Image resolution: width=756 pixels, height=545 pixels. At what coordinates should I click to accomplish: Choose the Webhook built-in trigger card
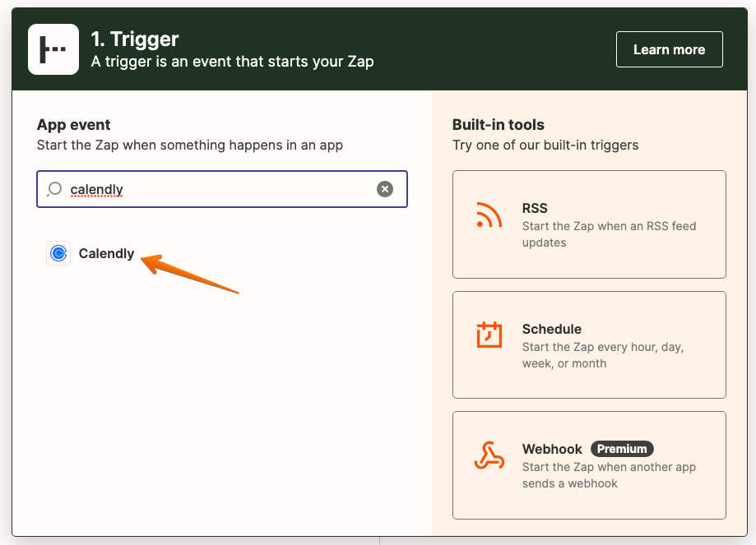pyautogui.click(x=589, y=465)
